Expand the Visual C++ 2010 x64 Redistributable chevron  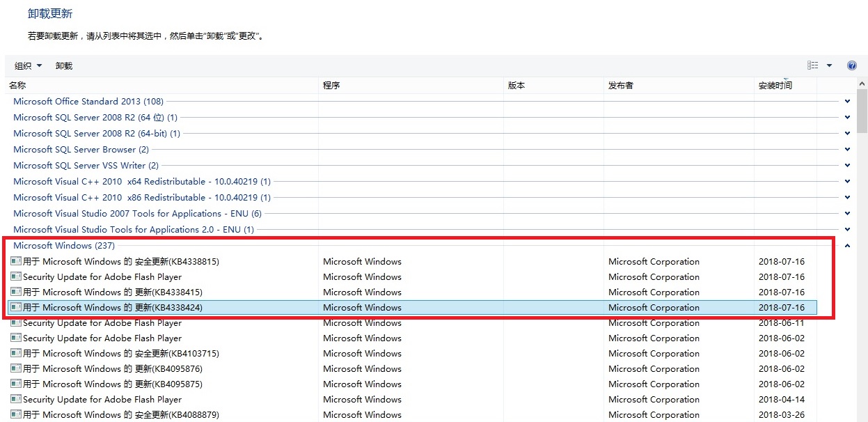pos(847,182)
